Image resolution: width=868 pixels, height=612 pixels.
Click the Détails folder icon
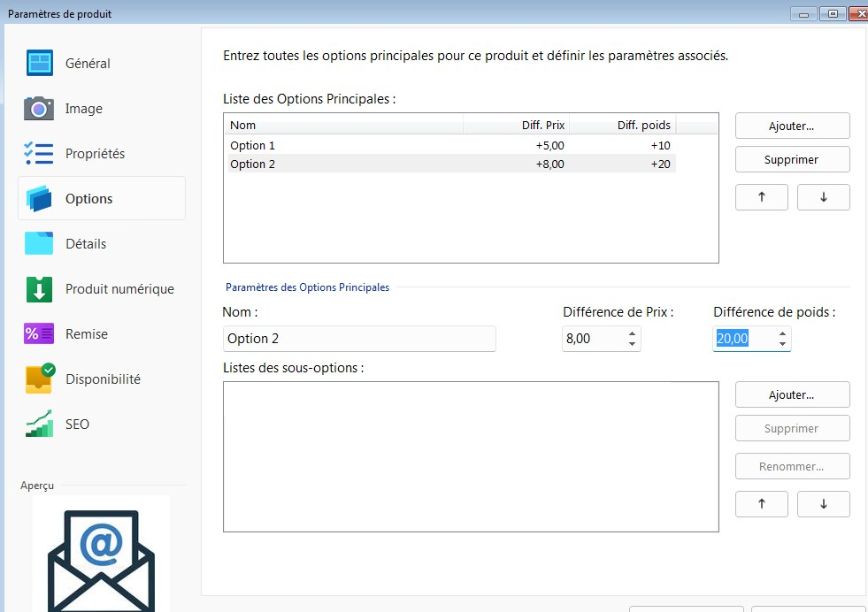[x=40, y=244]
